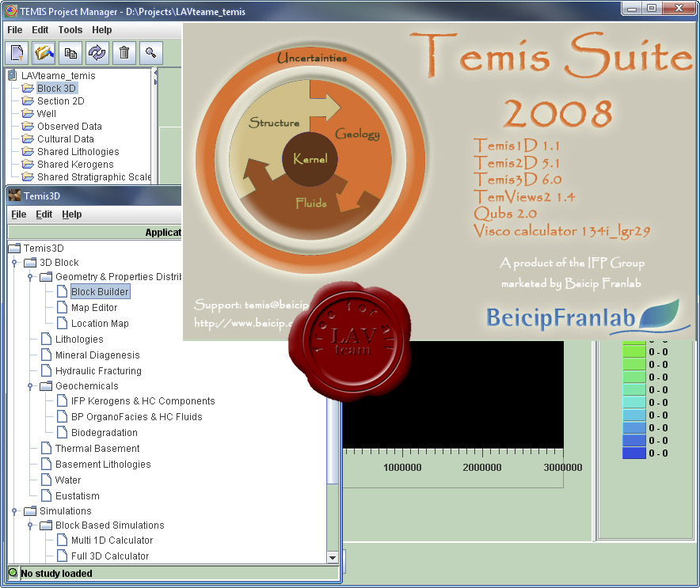The image size is (700, 588).
Task: Click the 1000000 axis label
Action: (x=402, y=467)
